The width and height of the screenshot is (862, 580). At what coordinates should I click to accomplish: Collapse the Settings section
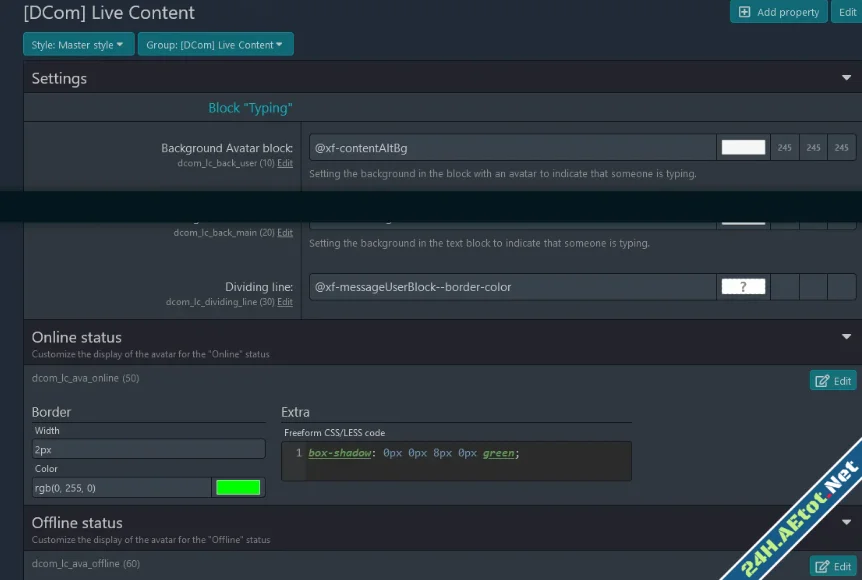tap(847, 78)
